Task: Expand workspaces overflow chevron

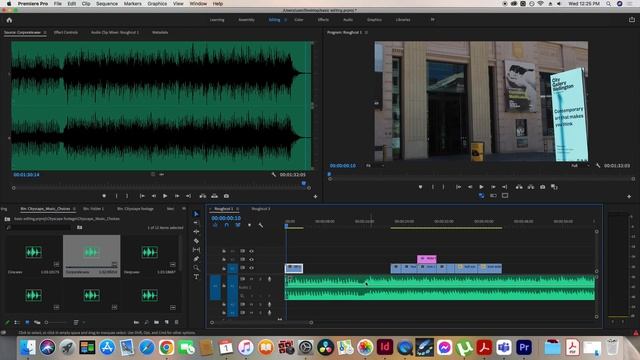Action: tap(432, 20)
